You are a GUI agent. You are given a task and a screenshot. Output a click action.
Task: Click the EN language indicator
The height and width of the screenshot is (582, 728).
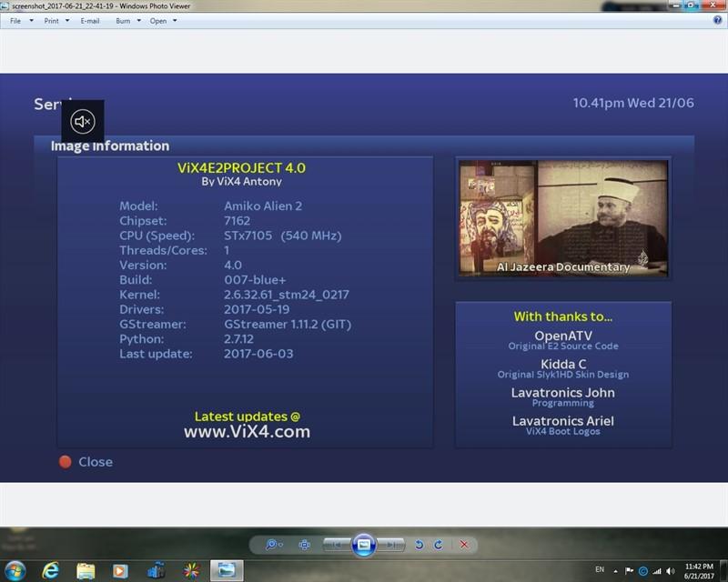click(x=600, y=569)
